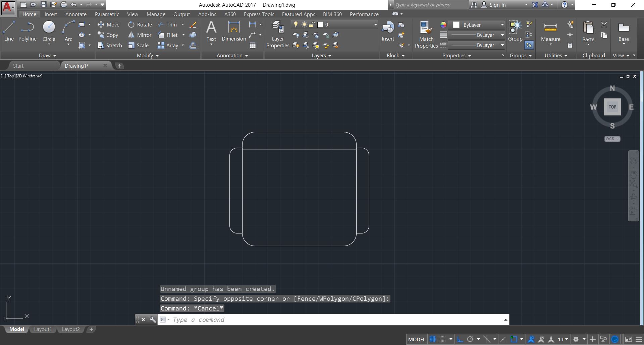Image resolution: width=644 pixels, height=345 pixels.
Task: Expand the Layers panel
Action: [x=321, y=56]
